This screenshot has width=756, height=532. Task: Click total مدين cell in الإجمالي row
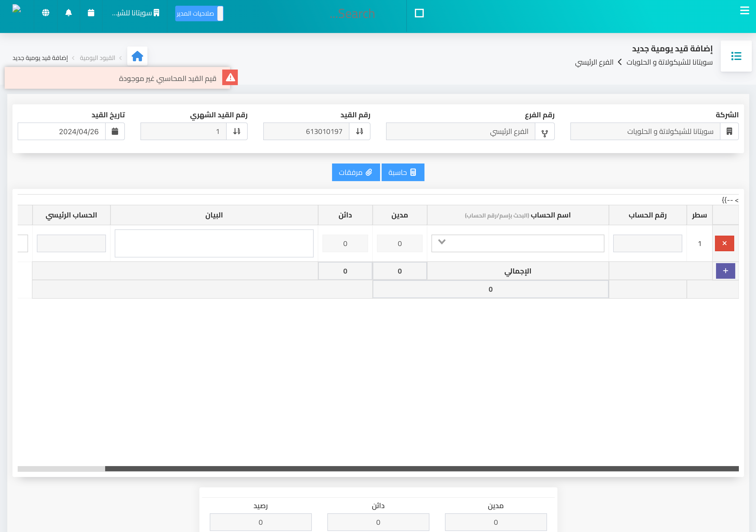point(400,271)
